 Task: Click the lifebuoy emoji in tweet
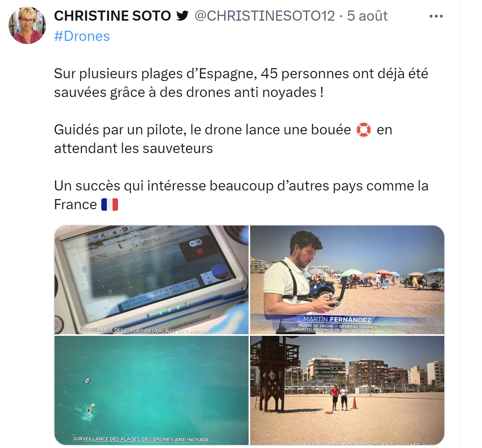pos(364,130)
